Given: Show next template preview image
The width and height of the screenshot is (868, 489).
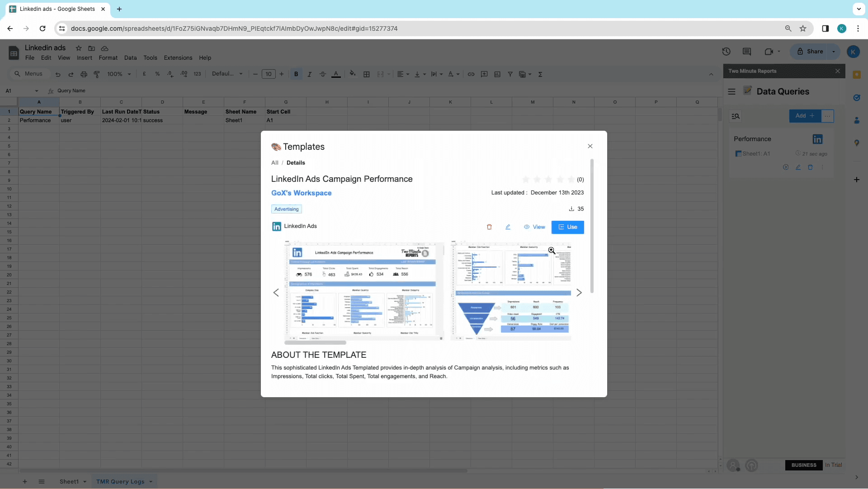Looking at the screenshot, I should pyautogui.click(x=579, y=293).
